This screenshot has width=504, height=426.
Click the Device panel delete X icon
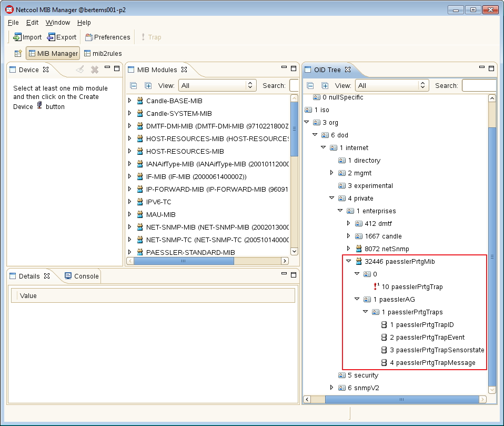click(x=95, y=70)
